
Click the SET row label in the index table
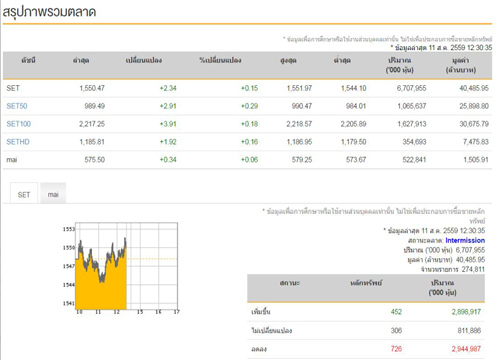tap(13, 88)
